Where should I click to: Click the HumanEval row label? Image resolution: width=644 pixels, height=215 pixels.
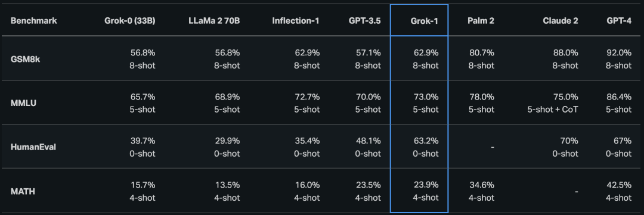click(x=33, y=147)
